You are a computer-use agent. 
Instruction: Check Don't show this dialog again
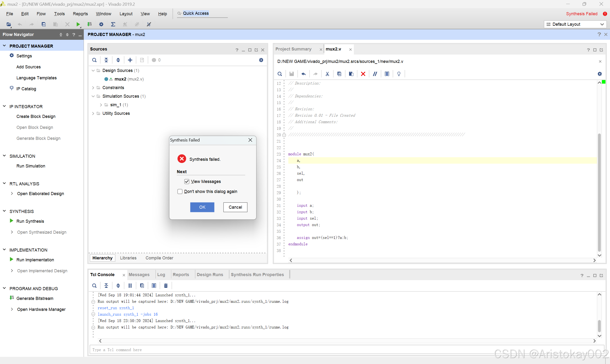pos(180,192)
